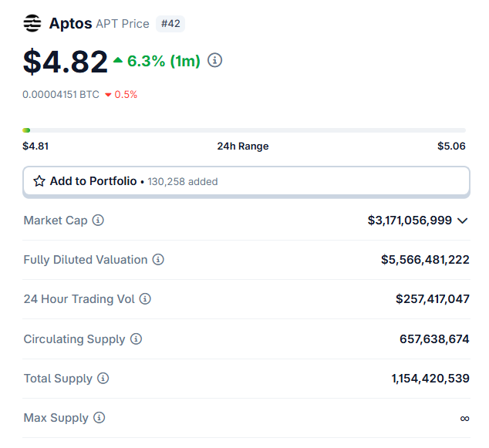The width and height of the screenshot is (489, 448).
Task: Click the $4.81 range low value
Action: [x=35, y=146]
